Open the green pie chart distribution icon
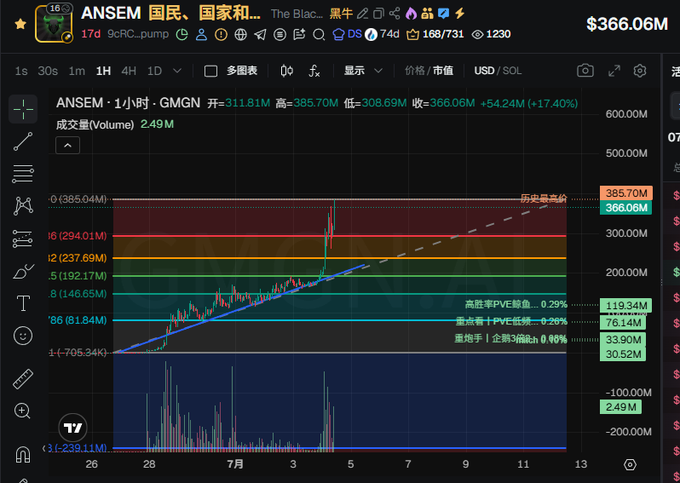The height and width of the screenshot is (483, 680). 182,34
